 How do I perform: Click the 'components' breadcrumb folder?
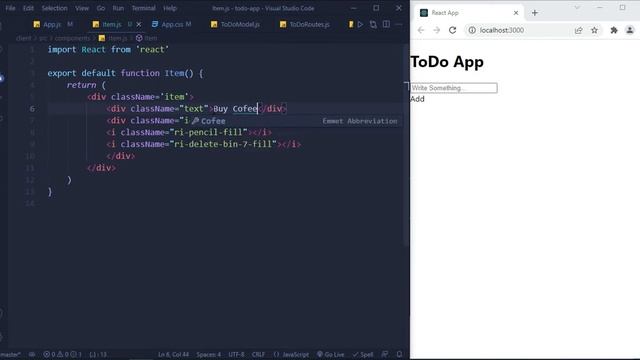point(72,38)
